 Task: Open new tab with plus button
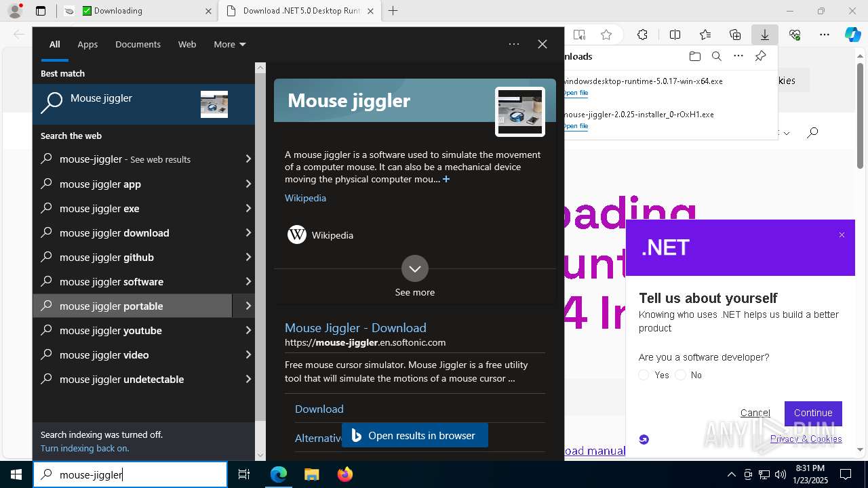point(393,11)
